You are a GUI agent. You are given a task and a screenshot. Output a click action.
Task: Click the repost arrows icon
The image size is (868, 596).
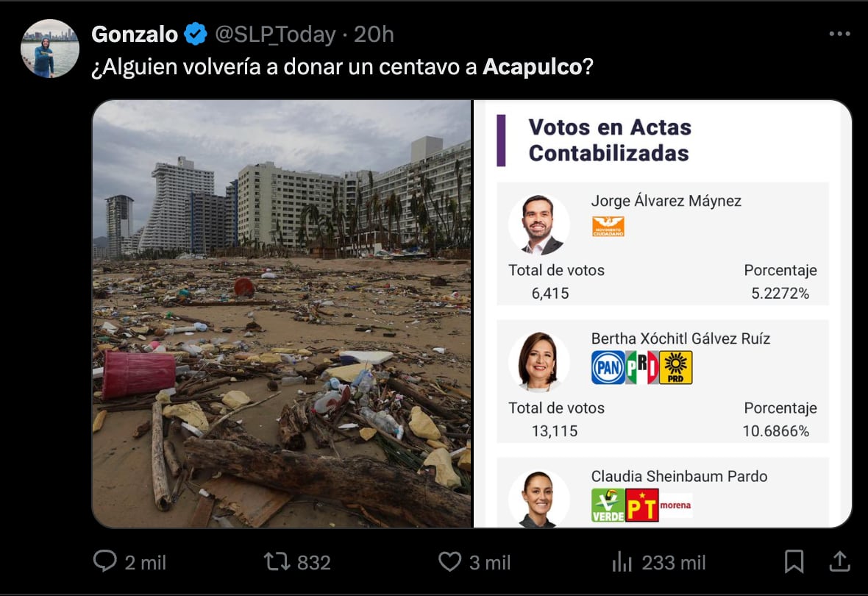pos(277,561)
